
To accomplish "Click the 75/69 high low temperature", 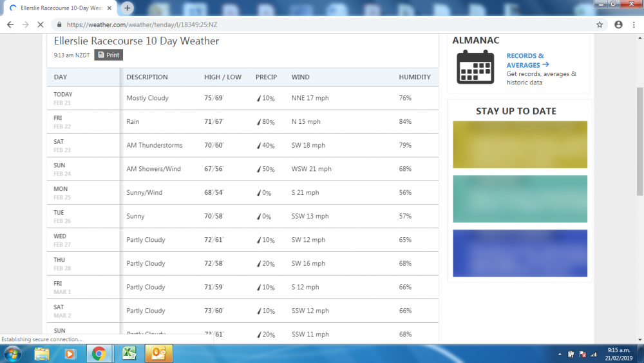I will pyautogui.click(x=214, y=98).
